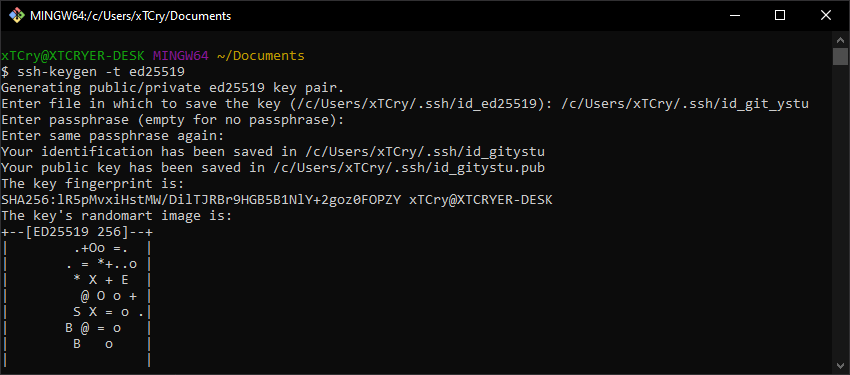This screenshot has width=850, height=375.
Task: Click the scrollbar up arrow
Action: click(840, 40)
